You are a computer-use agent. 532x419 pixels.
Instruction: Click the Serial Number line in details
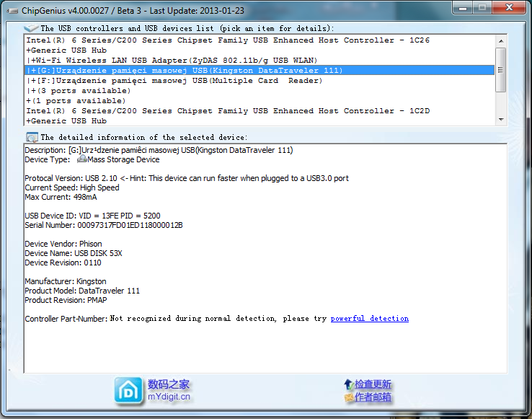(x=104, y=225)
